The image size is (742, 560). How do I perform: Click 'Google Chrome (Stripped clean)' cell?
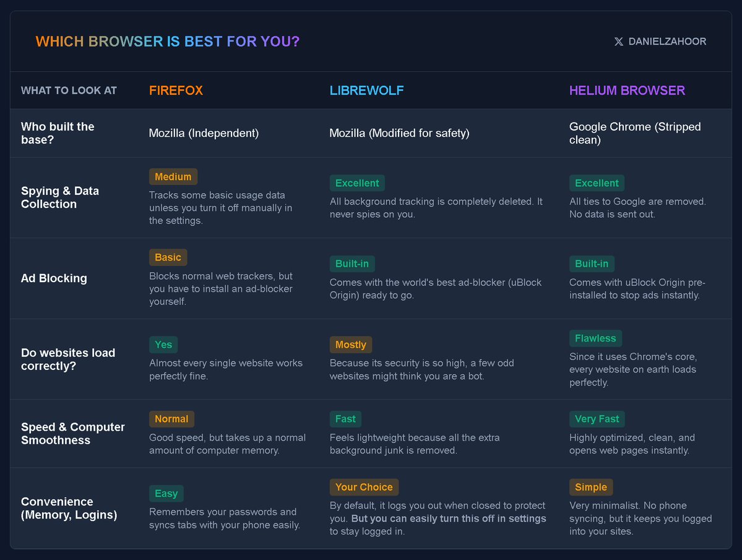(635, 134)
